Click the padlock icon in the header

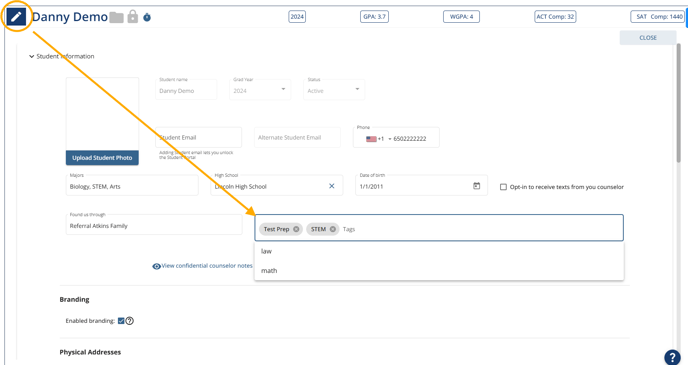(133, 17)
